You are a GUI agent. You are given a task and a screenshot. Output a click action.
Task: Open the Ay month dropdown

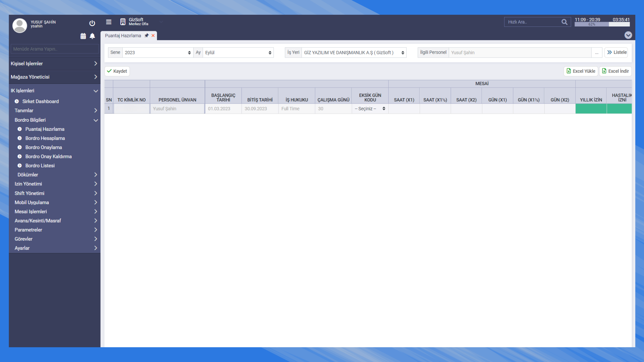[x=238, y=53]
